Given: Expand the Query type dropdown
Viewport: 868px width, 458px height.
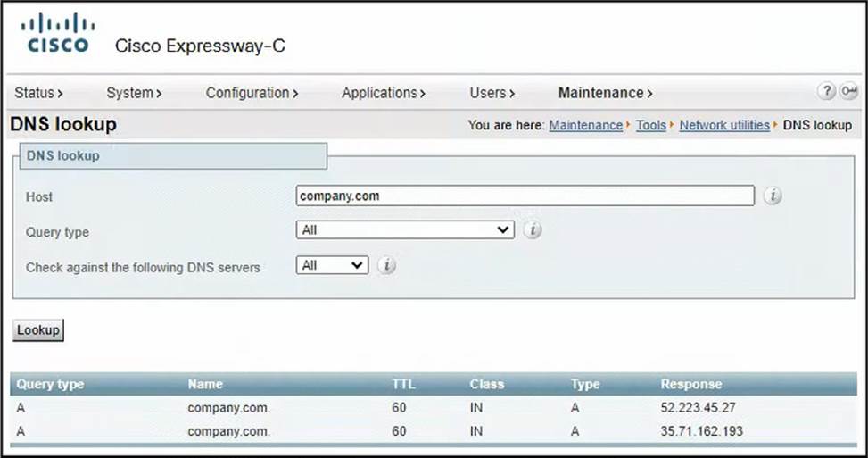Looking at the screenshot, I should 405,229.
